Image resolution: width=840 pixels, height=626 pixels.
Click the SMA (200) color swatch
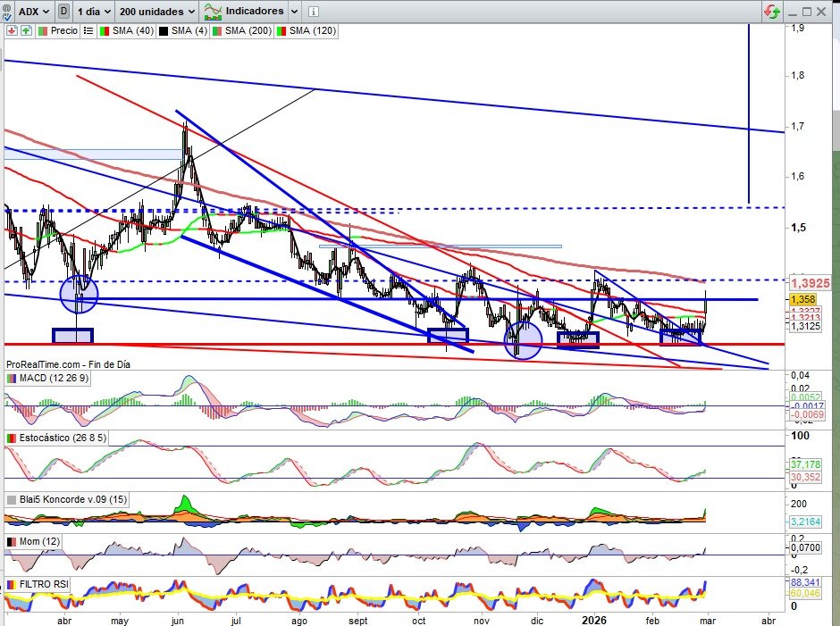tap(217, 31)
